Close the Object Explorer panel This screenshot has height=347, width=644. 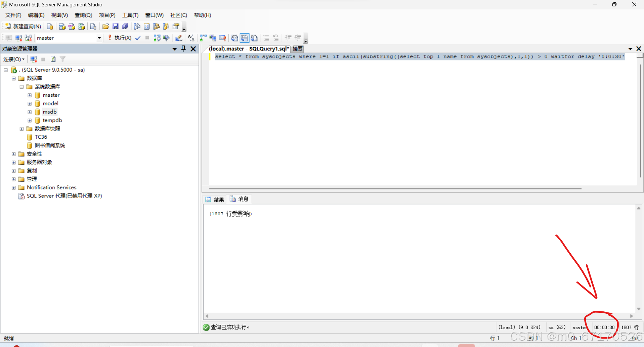tap(193, 49)
